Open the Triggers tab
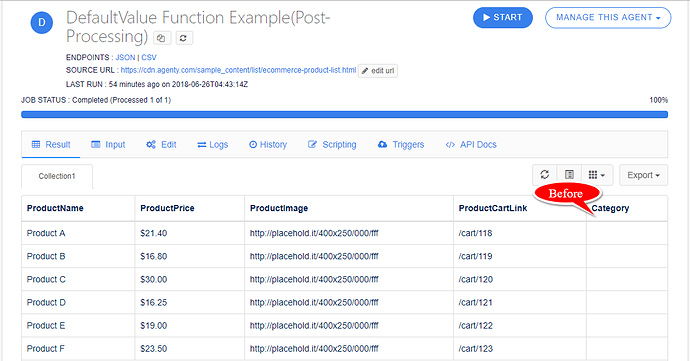The width and height of the screenshot is (690, 361). click(401, 144)
